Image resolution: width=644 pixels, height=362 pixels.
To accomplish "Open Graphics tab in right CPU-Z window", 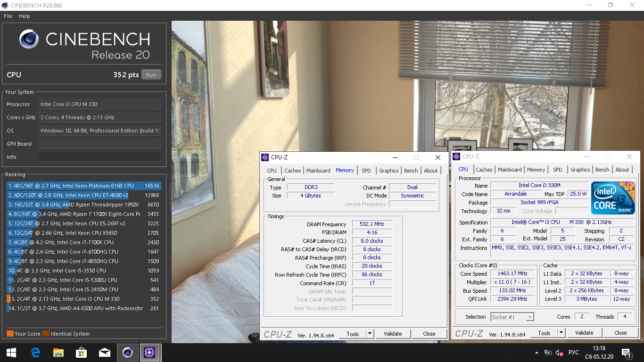I will [x=580, y=170].
